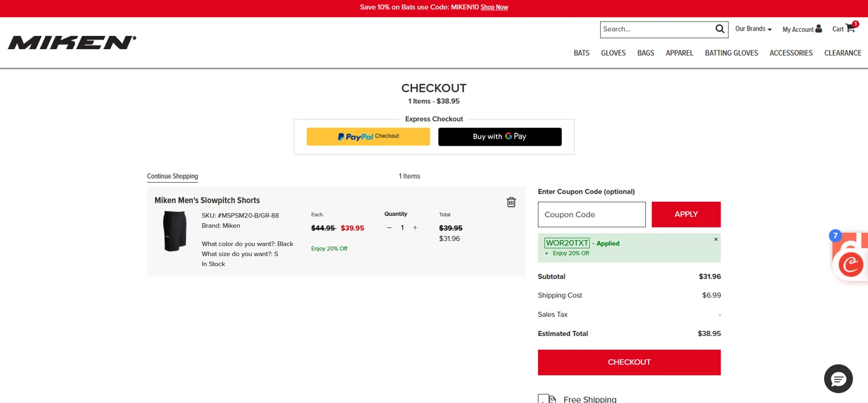Click the SKU #MSPSM20-B/GR-88 text
Screen dimensions: 868x403
(x=240, y=216)
